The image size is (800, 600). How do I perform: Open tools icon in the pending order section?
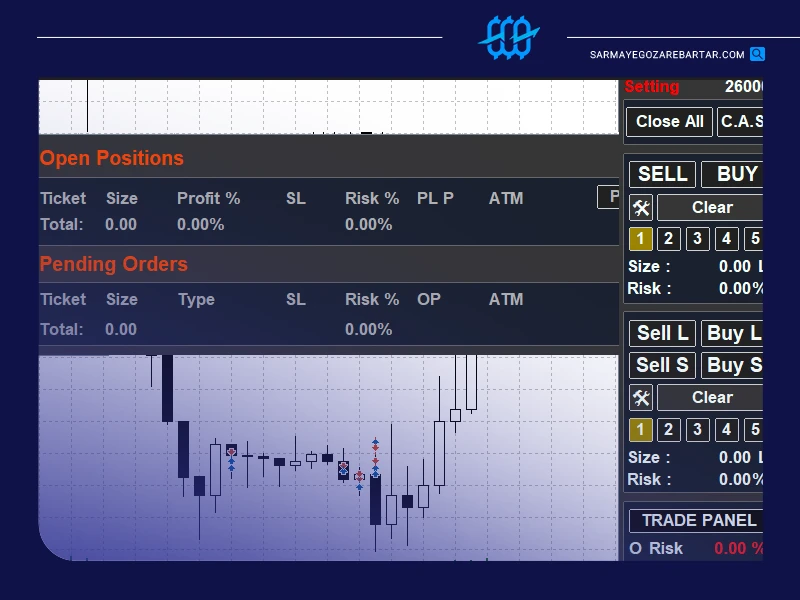coord(641,398)
